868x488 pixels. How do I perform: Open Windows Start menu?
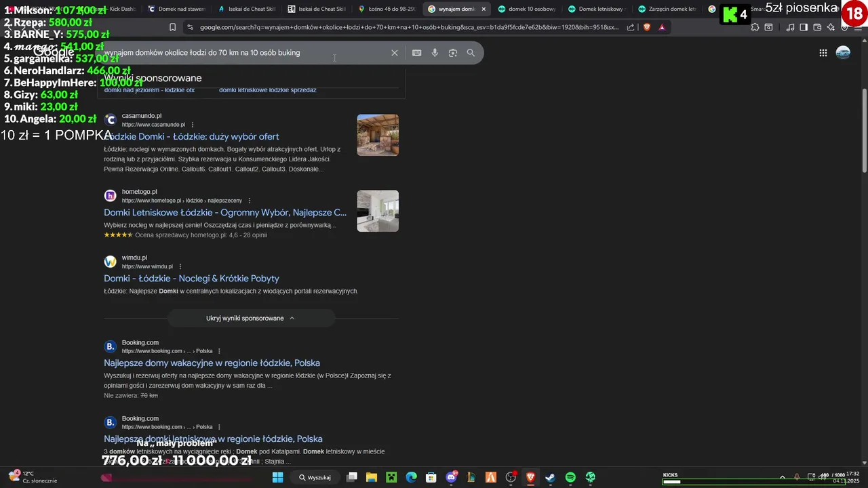point(277,477)
